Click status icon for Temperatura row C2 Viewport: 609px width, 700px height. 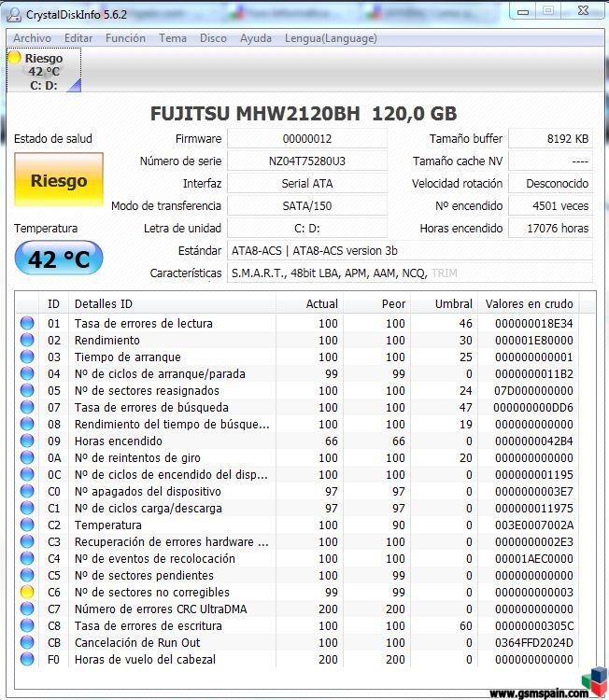[27, 525]
